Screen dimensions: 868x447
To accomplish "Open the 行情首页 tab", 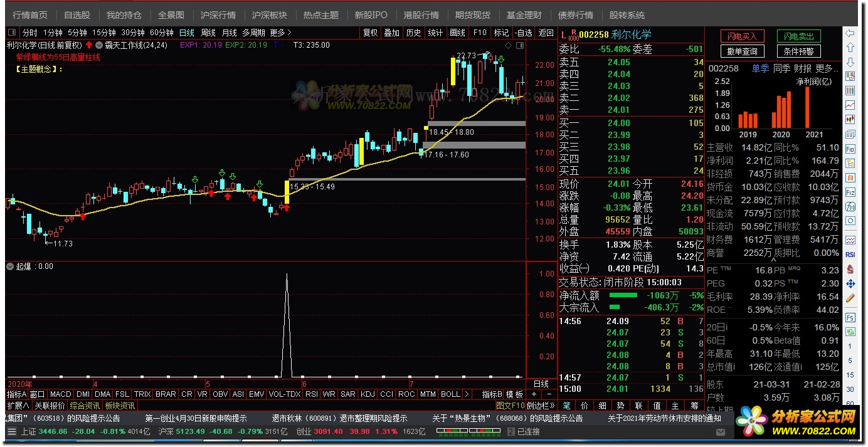I will 30,14.
